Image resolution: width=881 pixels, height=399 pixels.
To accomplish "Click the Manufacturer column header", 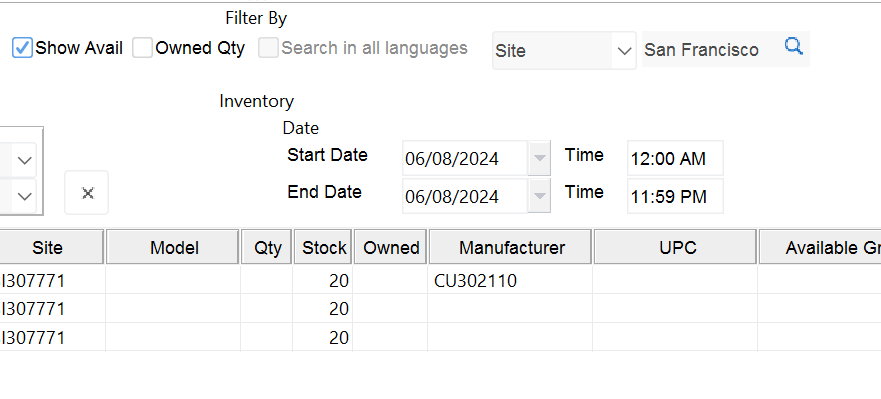I will (511, 247).
